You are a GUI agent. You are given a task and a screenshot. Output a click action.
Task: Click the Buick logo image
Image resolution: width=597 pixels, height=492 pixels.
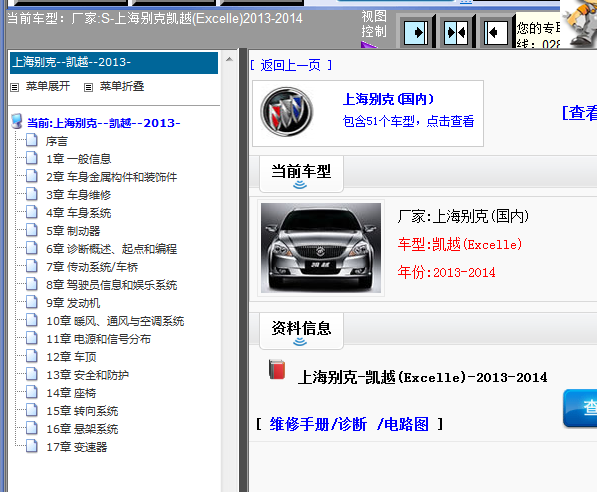click(x=287, y=112)
